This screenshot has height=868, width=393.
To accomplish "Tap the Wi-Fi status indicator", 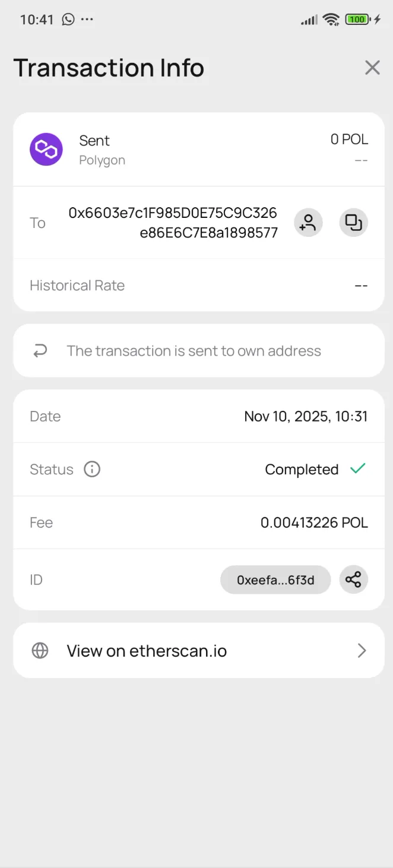I will tap(331, 18).
